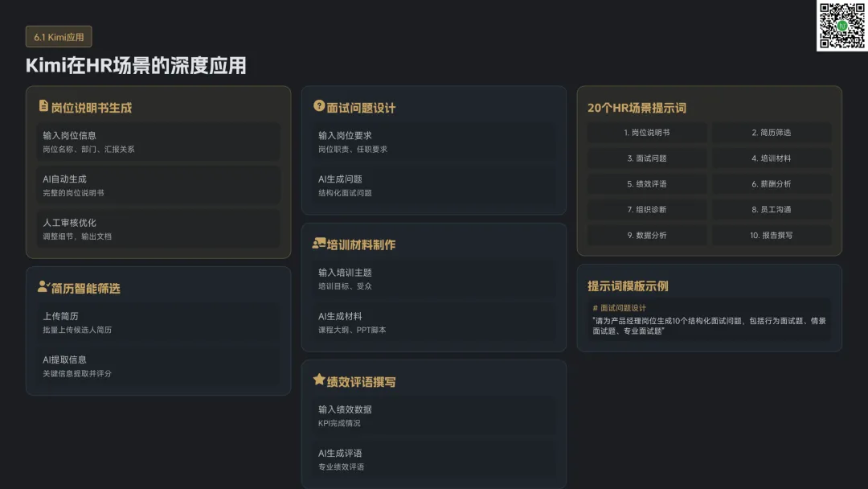The image size is (868, 489).
Task: Click the star icon beside 绩效评语撰写
Action: [x=319, y=380]
